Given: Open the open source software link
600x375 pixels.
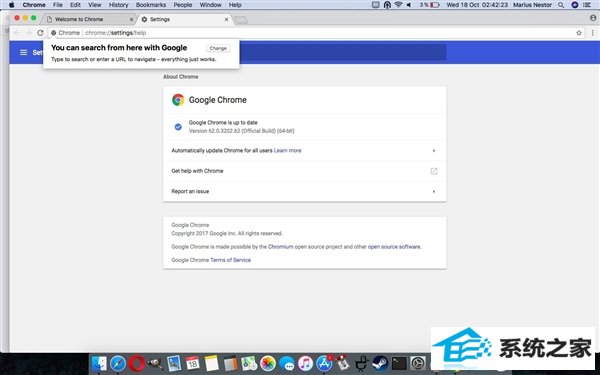Looking at the screenshot, I should [x=394, y=247].
